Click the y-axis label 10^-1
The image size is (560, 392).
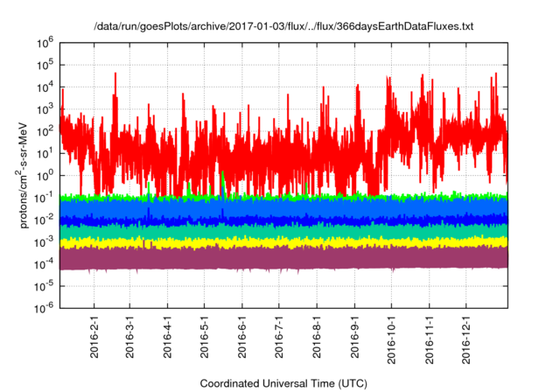(44, 199)
